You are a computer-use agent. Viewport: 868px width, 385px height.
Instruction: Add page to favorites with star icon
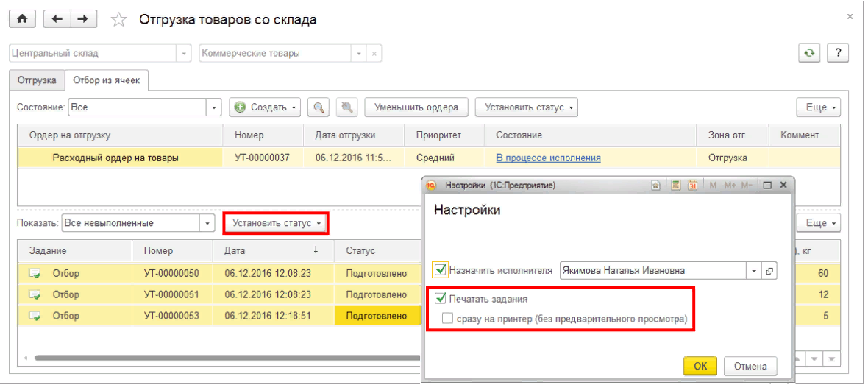pos(118,21)
